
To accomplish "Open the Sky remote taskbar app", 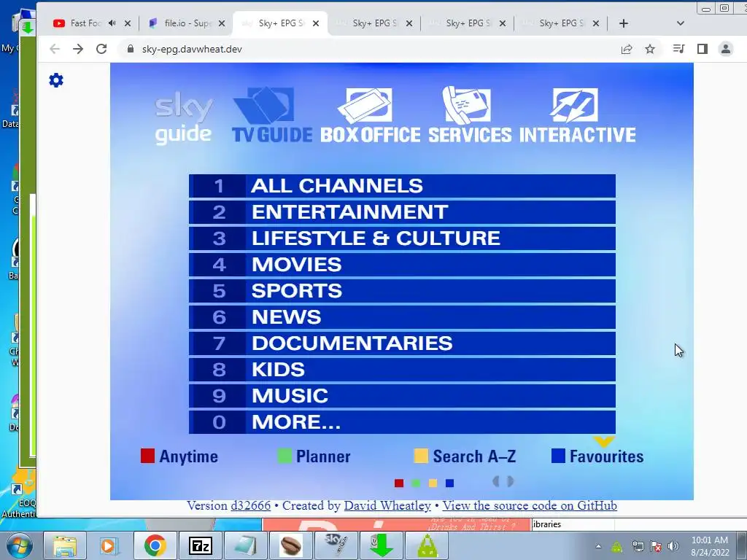I will coord(336,545).
